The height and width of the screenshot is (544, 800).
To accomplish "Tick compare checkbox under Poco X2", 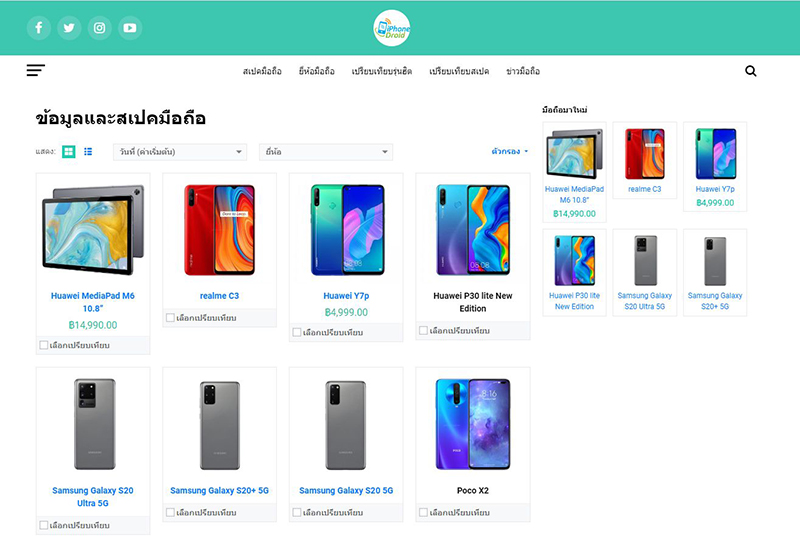I will pyautogui.click(x=423, y=512).
